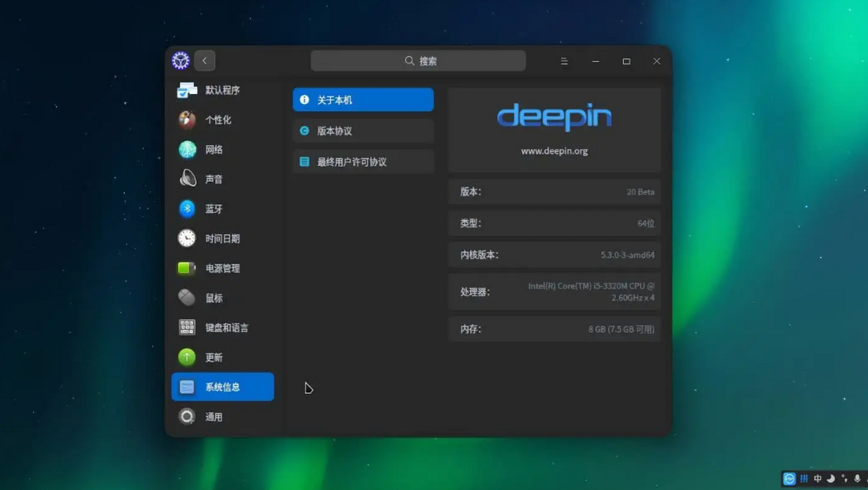Open the 通用 (General) settings

click(x=223, y=417)
